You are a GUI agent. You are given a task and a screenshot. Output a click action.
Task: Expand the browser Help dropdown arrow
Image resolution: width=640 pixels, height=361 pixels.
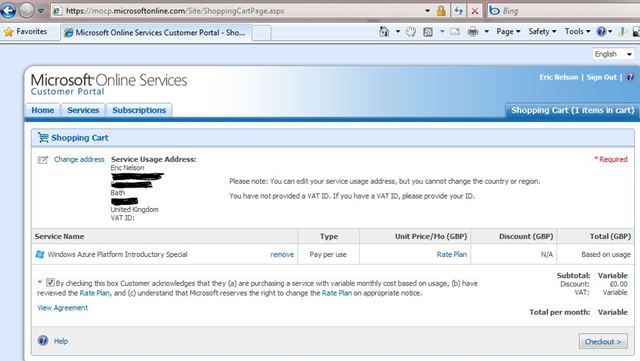pos(610,31)
